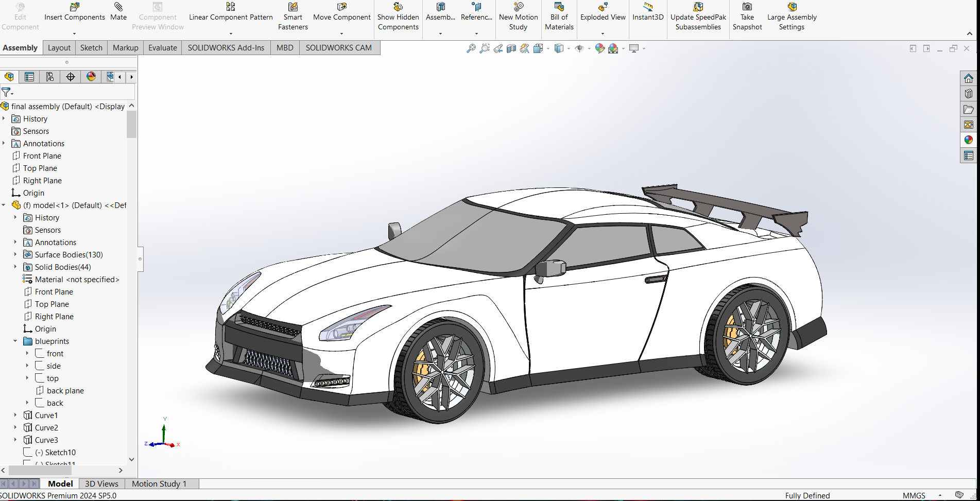980x501 pixels.
Task: Toggle the Hide/Show Items eye icon
Action: tap(580, 48)
